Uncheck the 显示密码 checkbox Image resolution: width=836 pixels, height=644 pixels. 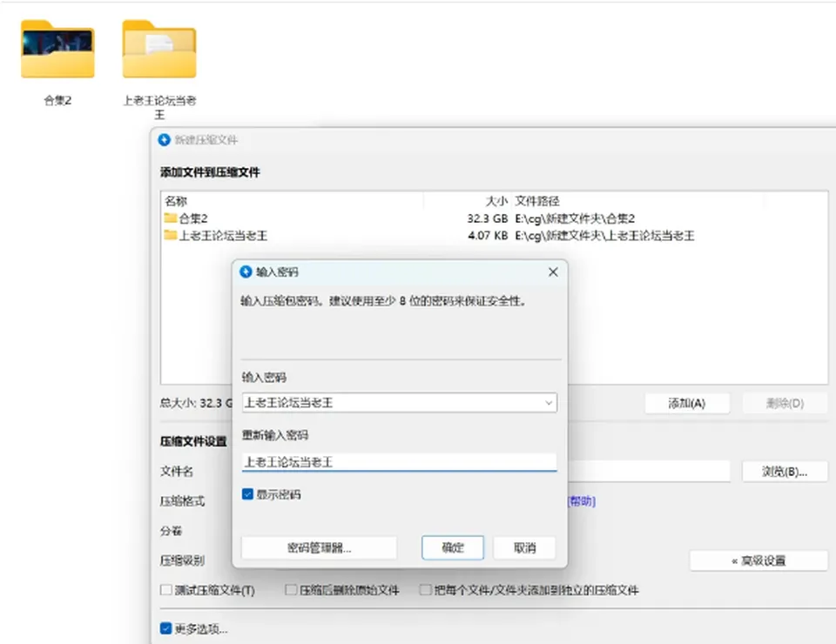click(247, 494)
